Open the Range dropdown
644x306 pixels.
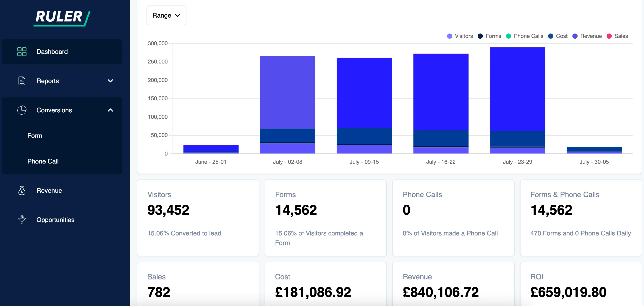(166, 15)
